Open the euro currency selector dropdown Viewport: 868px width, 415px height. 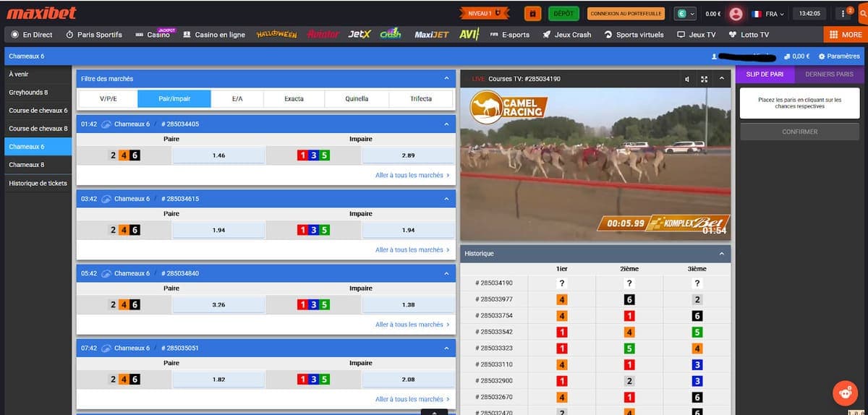pos(685,13)
